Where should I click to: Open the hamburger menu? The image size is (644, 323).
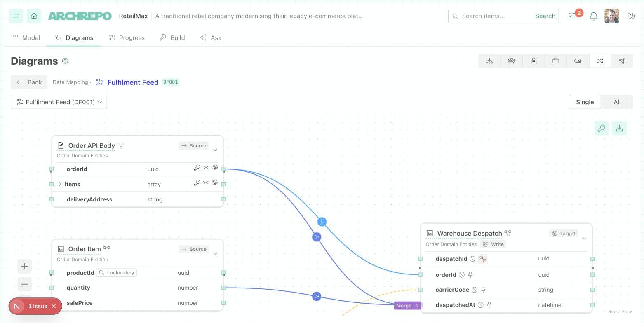16,16
